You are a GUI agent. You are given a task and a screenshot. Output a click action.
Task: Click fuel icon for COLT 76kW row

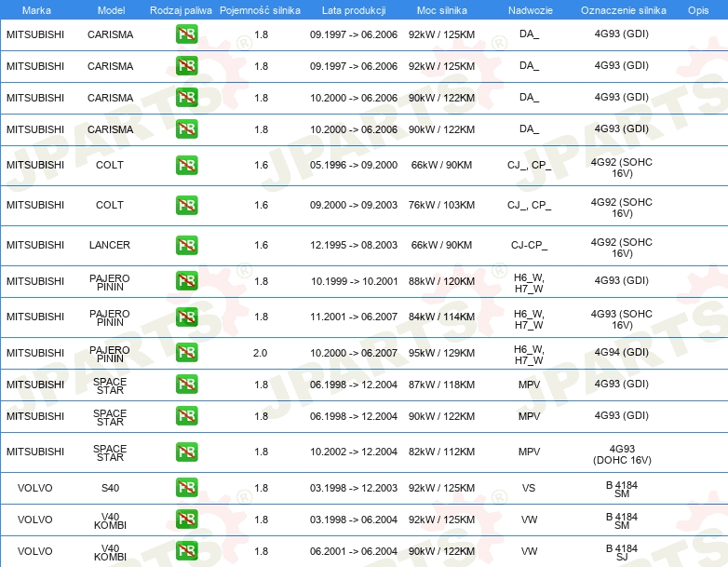tap(186, 205)
